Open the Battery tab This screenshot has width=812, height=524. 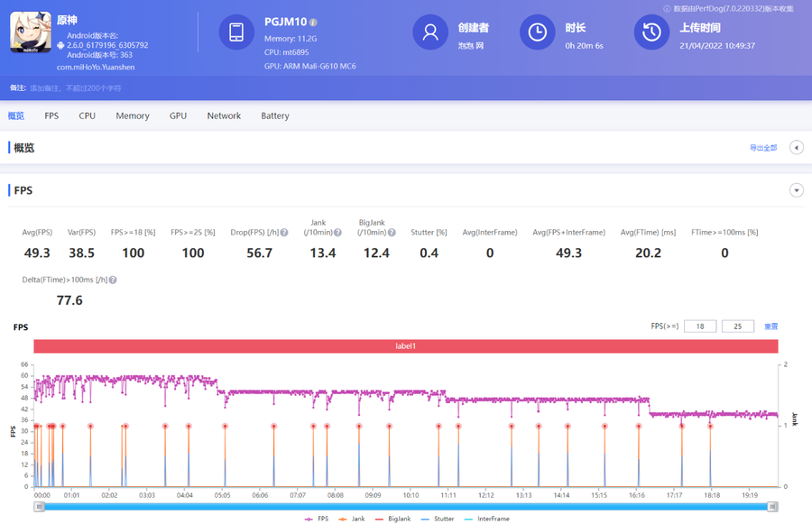(x=275, y=115)
